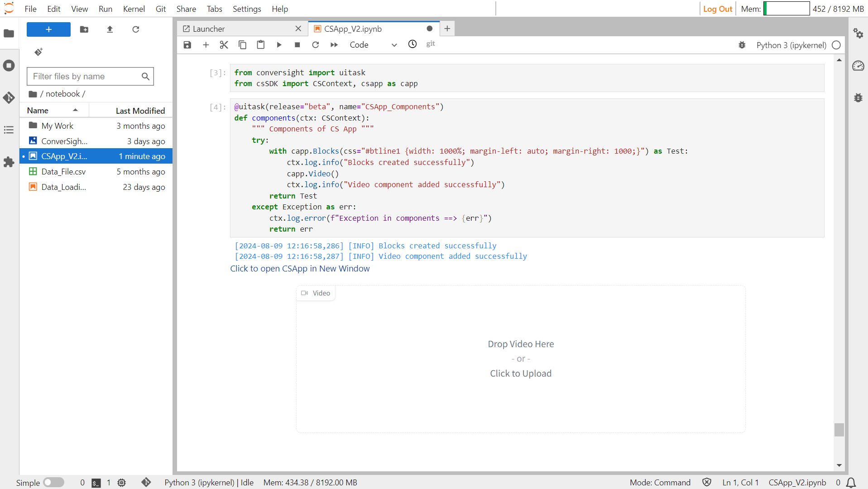Click the blue new launcher plus button
This screenshot has height=489, width=868.
(48, 29)
